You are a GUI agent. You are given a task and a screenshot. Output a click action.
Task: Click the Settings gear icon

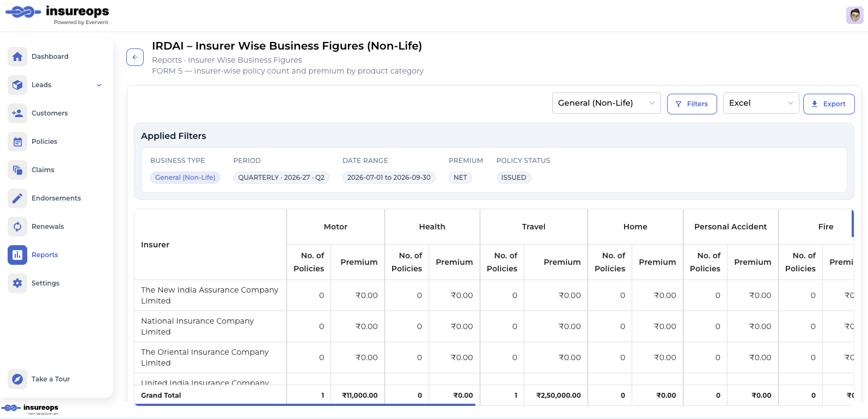point(17,283)
